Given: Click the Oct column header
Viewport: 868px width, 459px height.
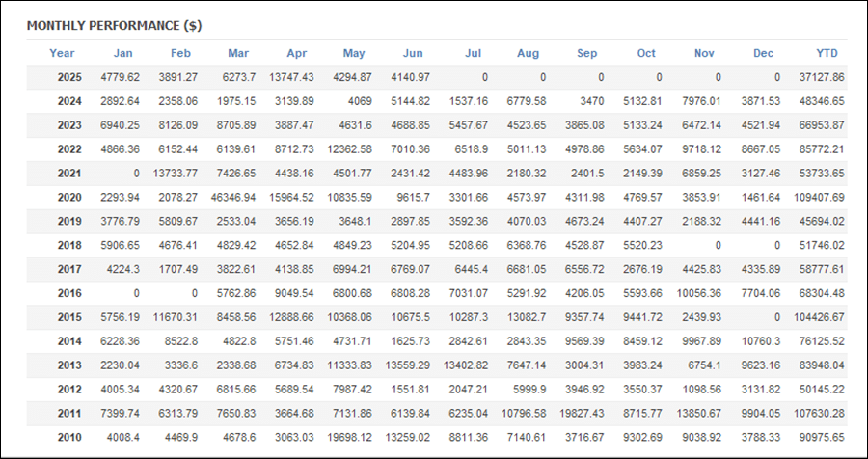Looking at the screenshot, I should pos(646,53).
